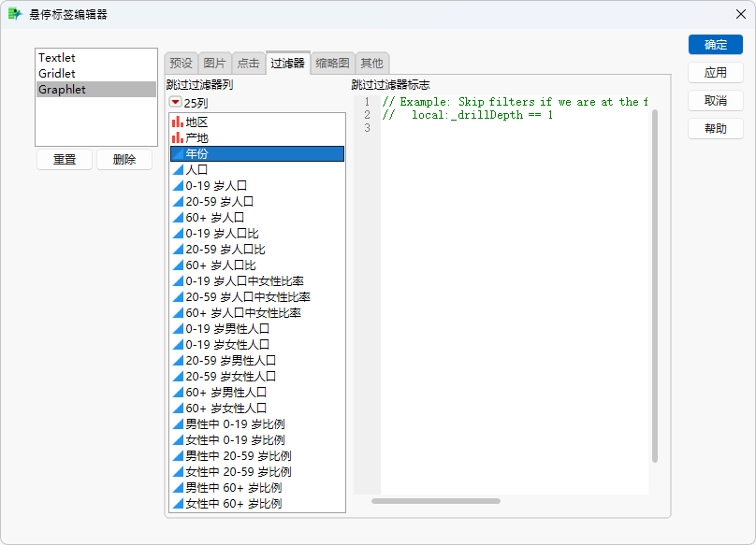Switch to the 其他 tab

pyautogui.click(x=371, y=64)
